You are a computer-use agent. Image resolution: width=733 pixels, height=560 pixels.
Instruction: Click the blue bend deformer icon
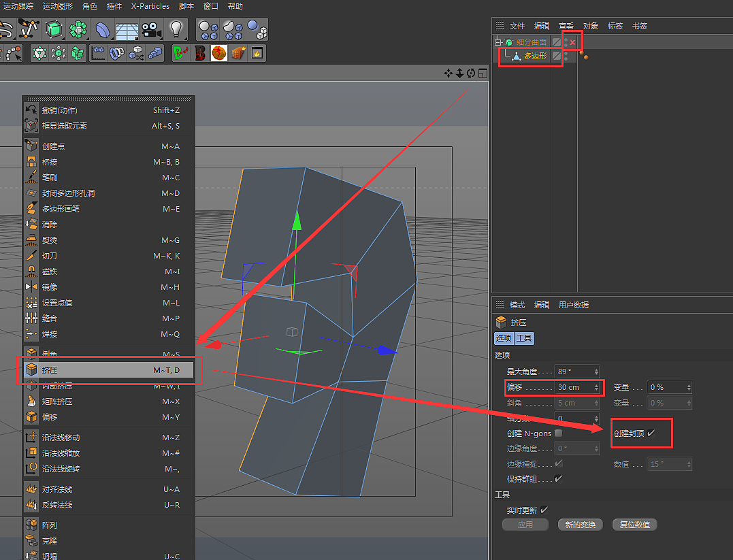[102, 29]
